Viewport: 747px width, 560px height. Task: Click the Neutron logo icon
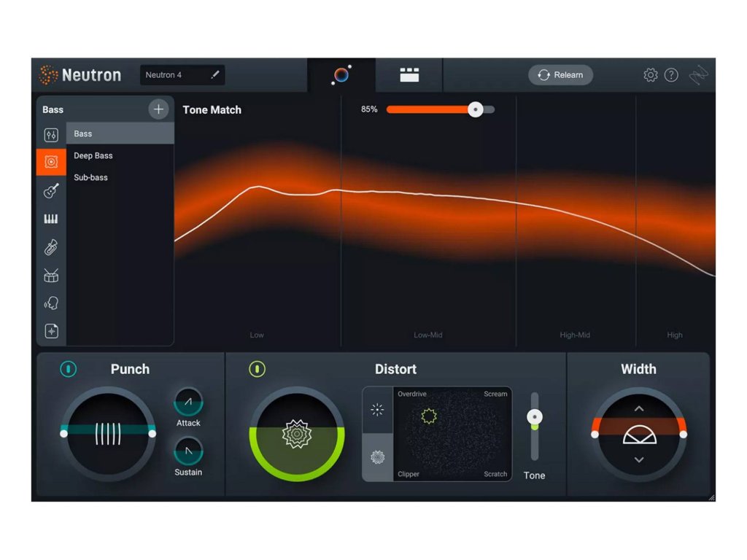pos(48,75)
